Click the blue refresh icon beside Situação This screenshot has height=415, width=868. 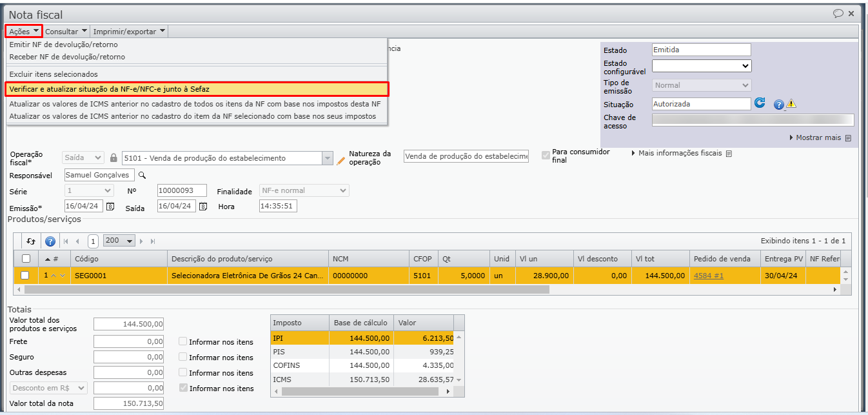click(760, 103)
